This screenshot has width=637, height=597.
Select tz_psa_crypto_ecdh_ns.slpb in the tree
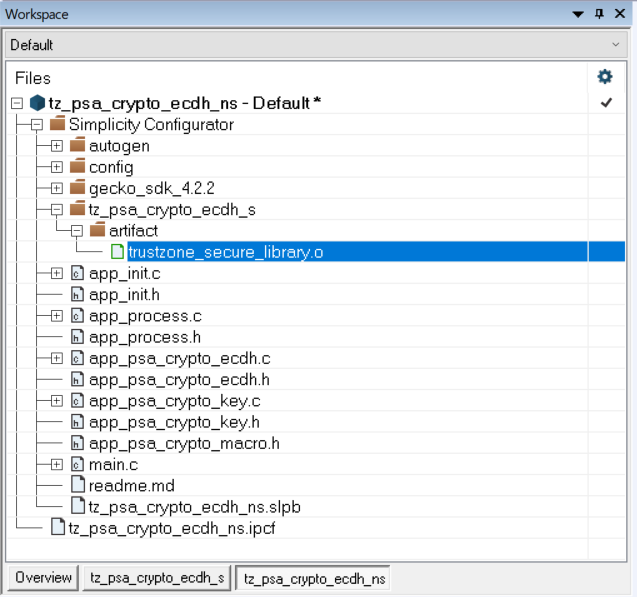point(194,506)
